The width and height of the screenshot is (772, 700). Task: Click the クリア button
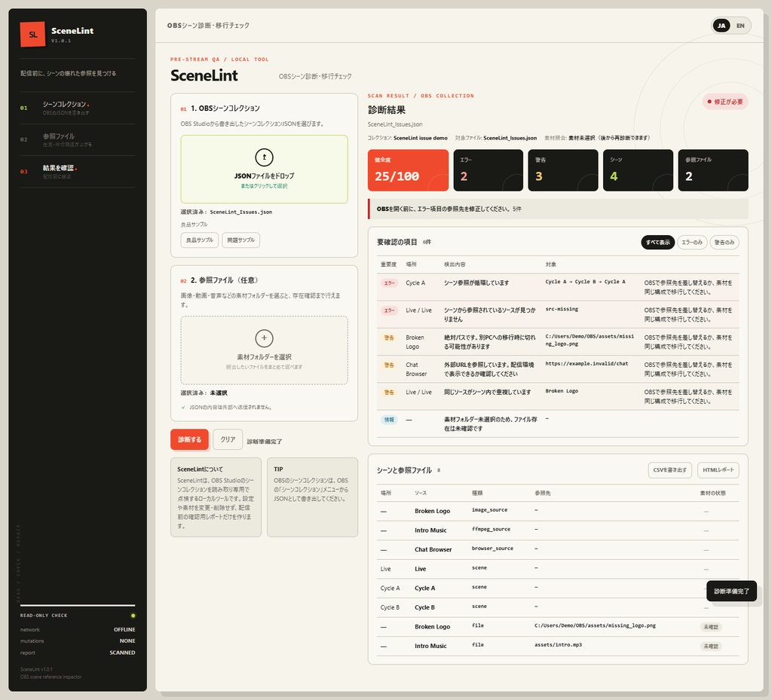[x=228, y=439]
